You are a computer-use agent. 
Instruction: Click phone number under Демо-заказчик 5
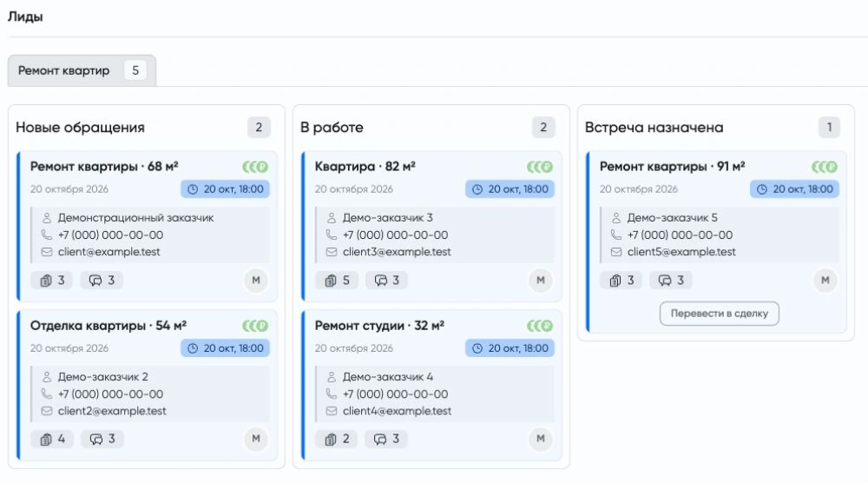pyautogui.click(x=680, y=235)
